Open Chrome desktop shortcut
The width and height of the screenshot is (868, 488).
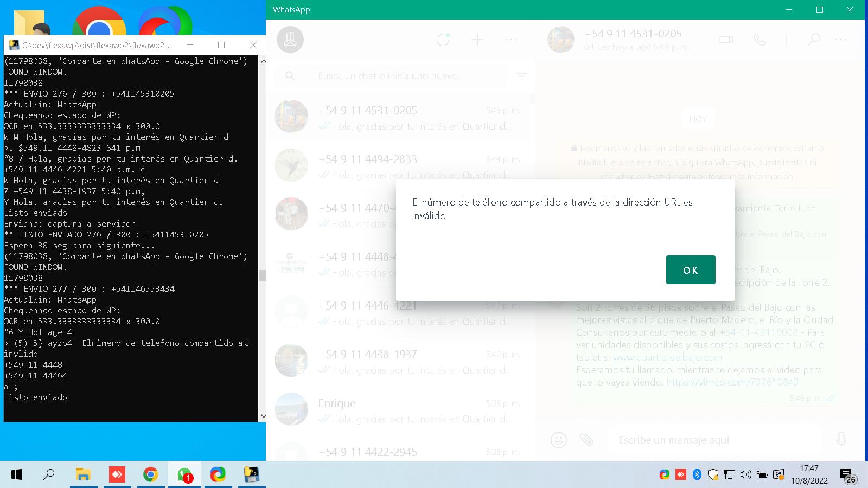(99, 22)
